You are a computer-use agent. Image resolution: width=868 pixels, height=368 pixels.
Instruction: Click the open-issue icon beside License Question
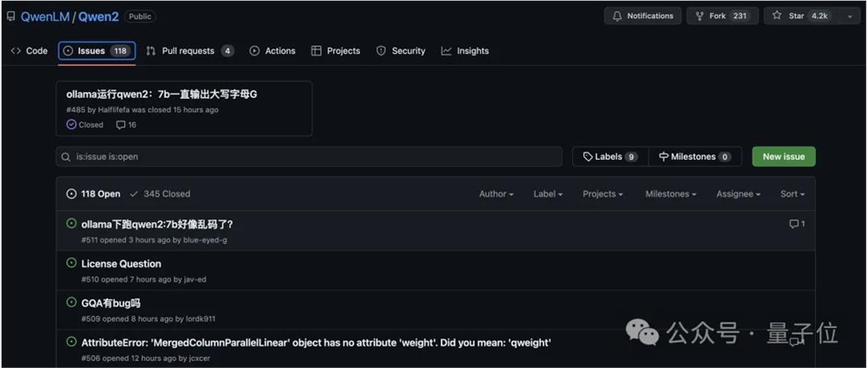coord(71,263)
